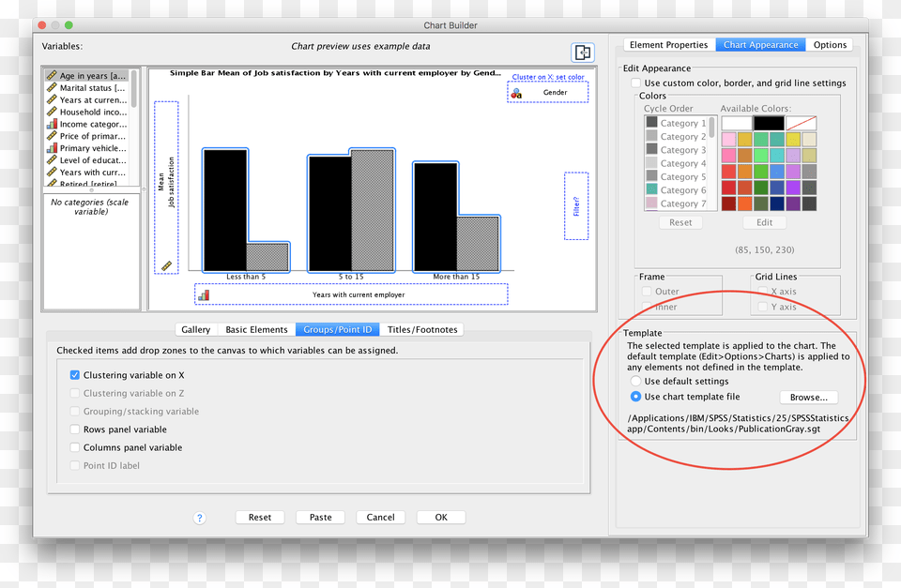This screenshot has width=901, height=588.
Task: Select Category 6 in Cycle Order list
Action: pos(678,190)
